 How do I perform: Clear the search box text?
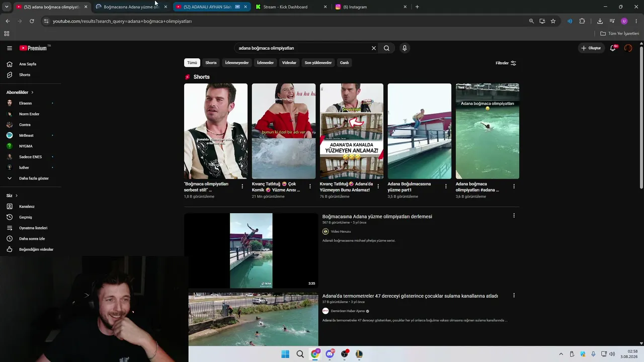tap(374, 48)
